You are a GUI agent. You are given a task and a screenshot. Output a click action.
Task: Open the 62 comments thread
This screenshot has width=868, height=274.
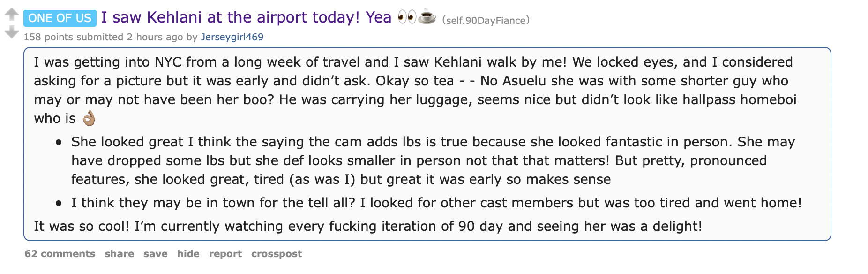click(60, 254)
